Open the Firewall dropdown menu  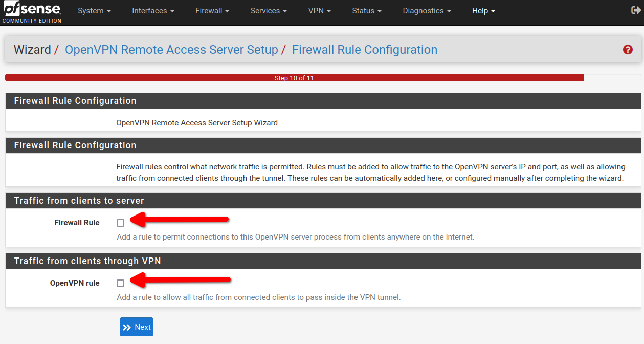[212, 11]
